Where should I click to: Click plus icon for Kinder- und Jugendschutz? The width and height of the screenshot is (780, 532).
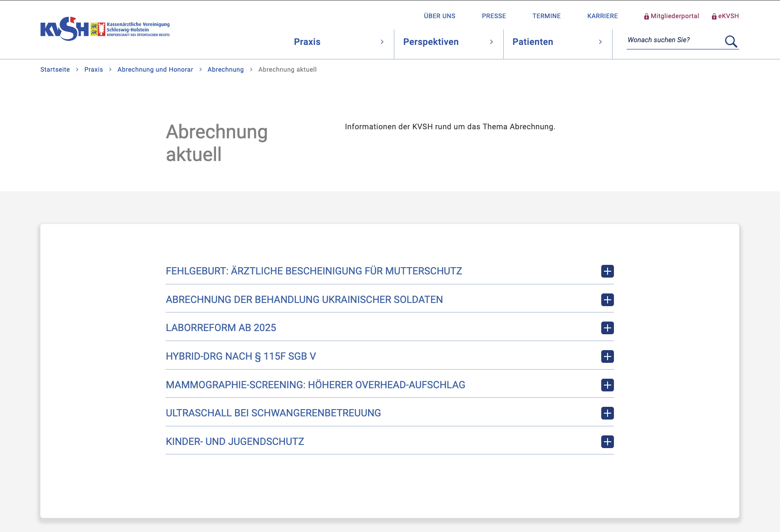(x=607, y=442)
